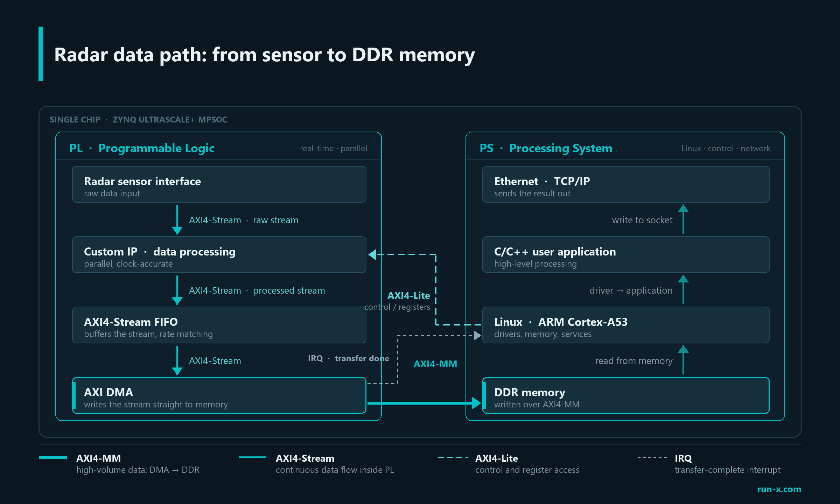This screenshot has height=504, width=840.
Task: Click the 'written over AXI4-MM' subtitle
Action: [537, 405]
